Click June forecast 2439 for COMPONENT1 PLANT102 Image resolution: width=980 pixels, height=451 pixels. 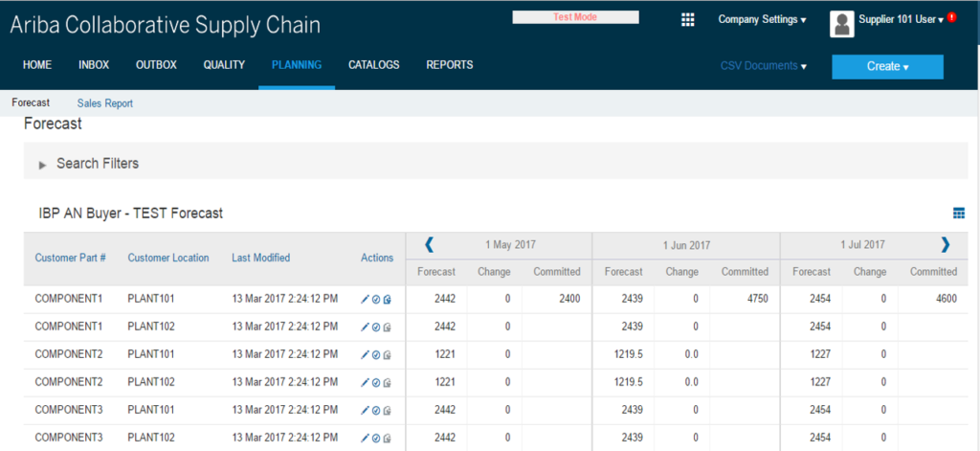tap(633, 327)
